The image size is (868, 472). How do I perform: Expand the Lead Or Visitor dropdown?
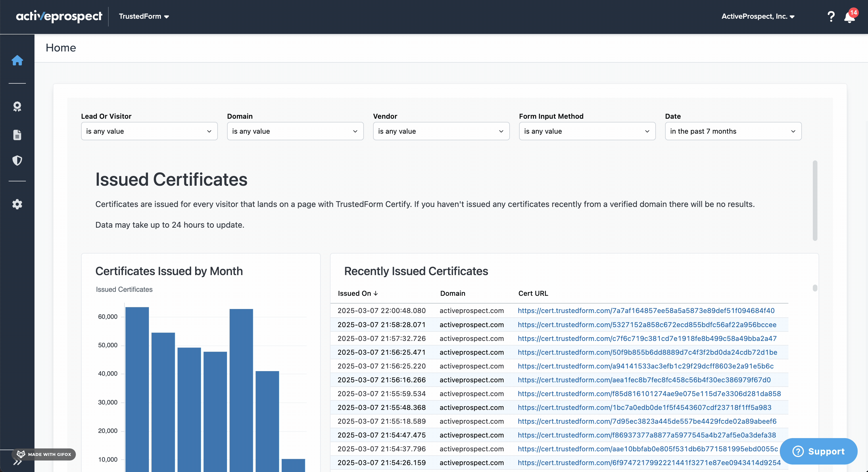[149, 131]
